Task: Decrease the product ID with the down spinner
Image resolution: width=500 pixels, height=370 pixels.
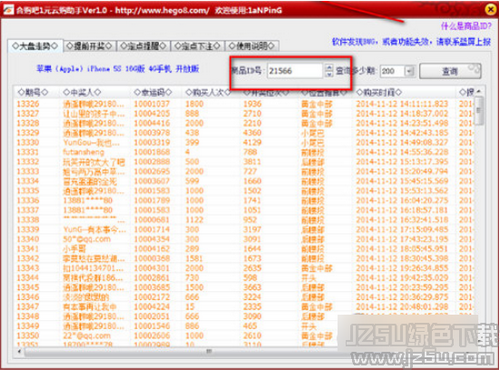Action: click(x=329, y=74)
